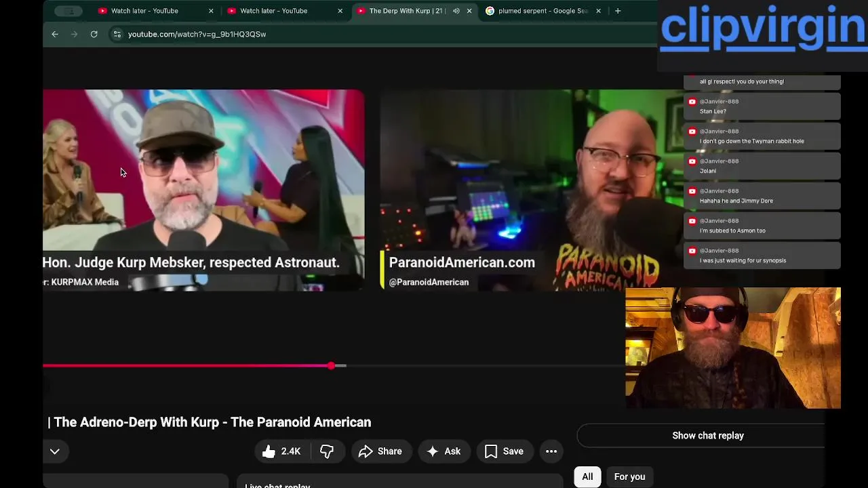Save video to playlist

tap(504, 451)
